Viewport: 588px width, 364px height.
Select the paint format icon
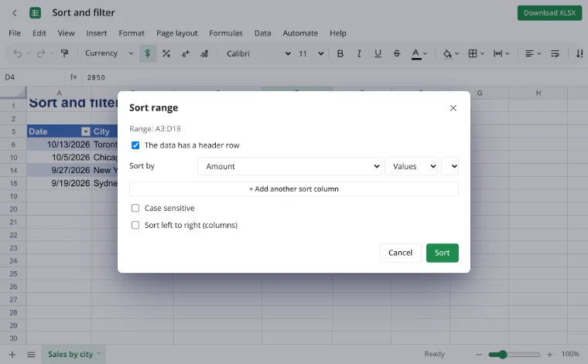click(x=64, y=53)
